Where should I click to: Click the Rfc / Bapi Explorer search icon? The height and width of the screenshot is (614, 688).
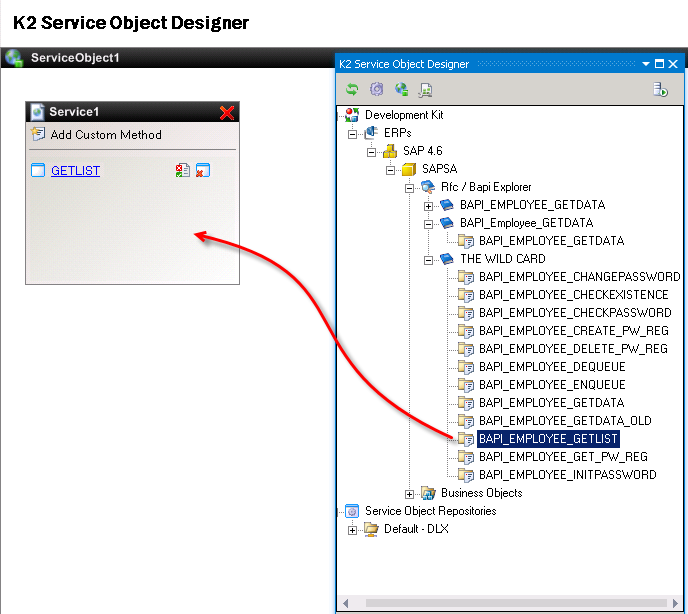[428, 187]
